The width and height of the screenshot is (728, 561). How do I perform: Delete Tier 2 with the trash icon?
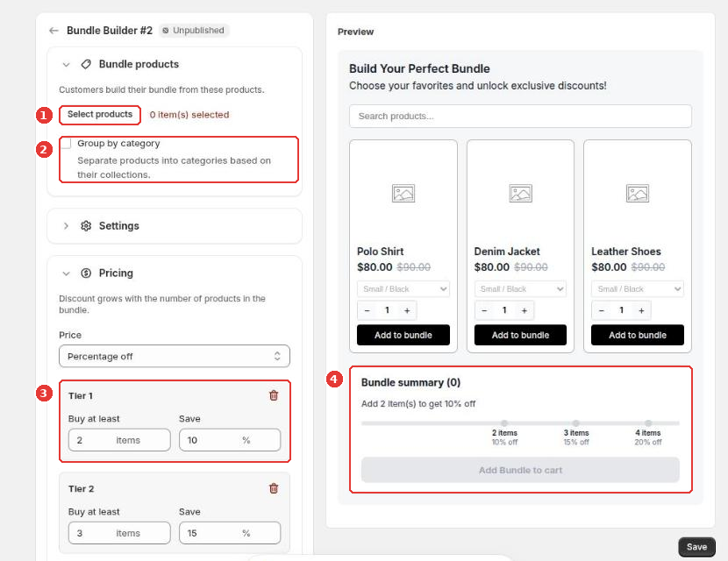click(274, 488)
